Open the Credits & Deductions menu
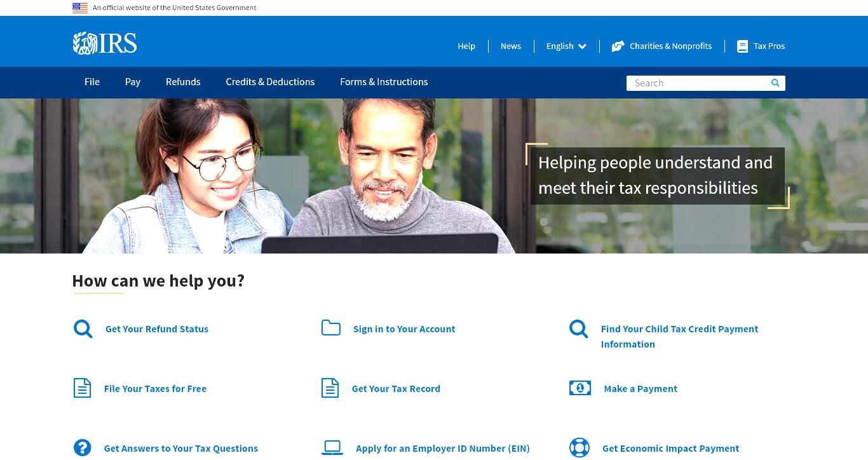The image size is (868, 460). (x=270, y=82)
